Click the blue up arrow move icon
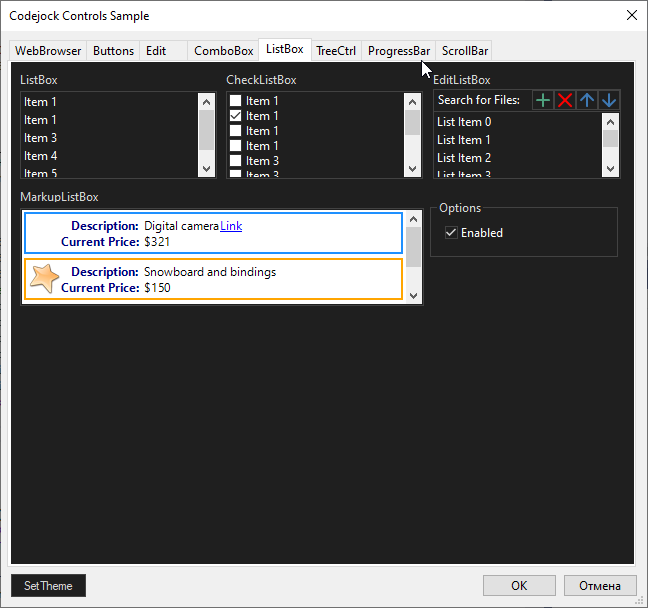 [x=587, y=100]
